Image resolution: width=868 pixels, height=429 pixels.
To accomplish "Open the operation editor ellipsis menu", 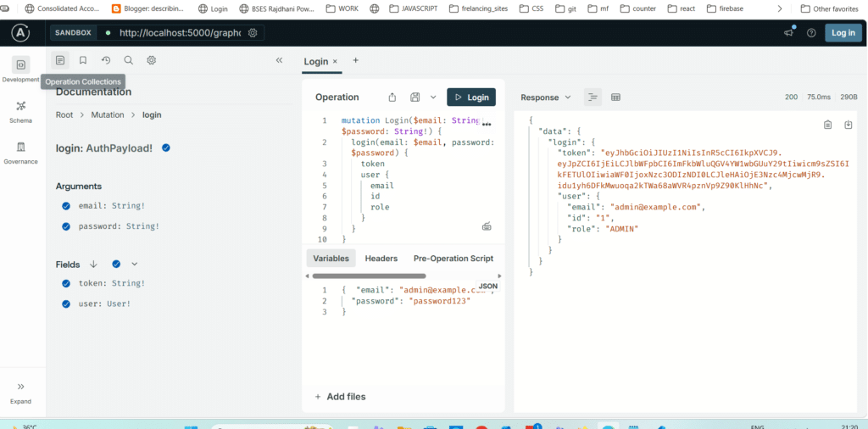I will 487,125.
